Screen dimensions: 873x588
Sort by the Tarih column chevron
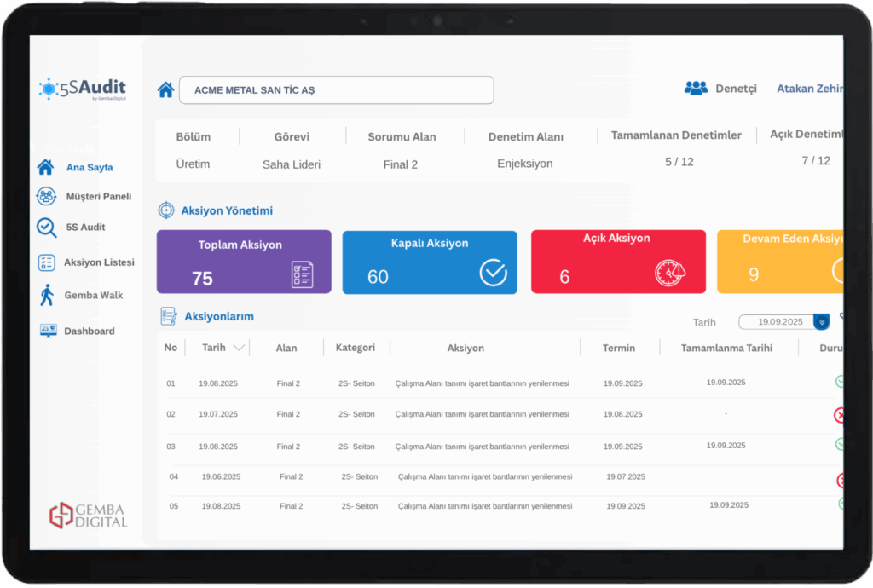click(x=239, y=348)
